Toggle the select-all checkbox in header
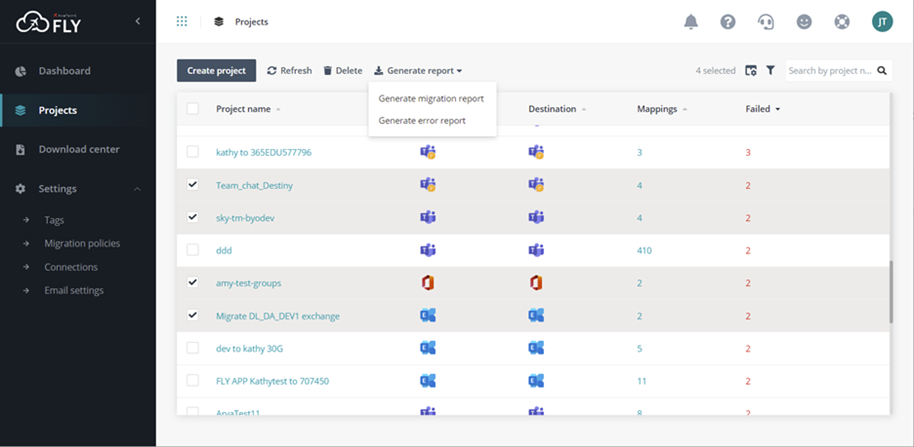This screenshot has height=447, width=914. tap(192, 109)
